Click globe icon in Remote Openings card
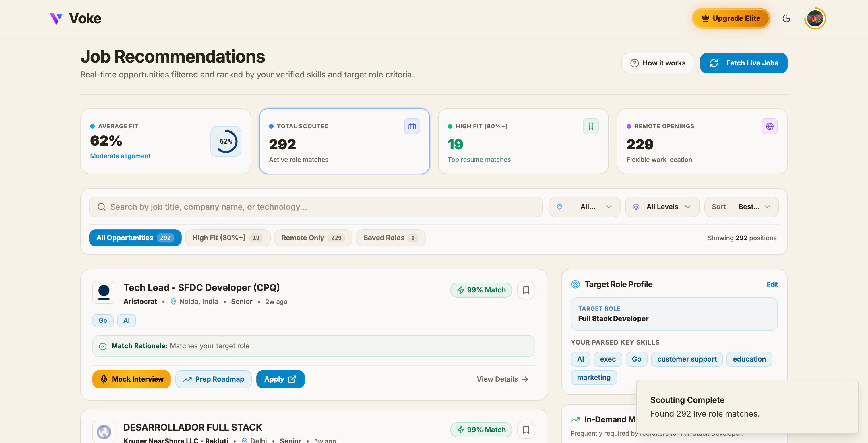The image size is (868, 443). [x=770, y=126]
